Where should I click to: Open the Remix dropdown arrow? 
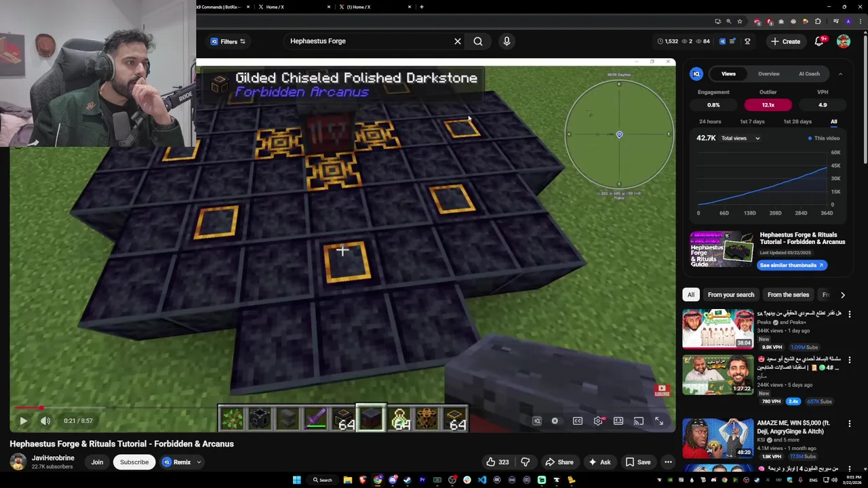coord(199,462)
